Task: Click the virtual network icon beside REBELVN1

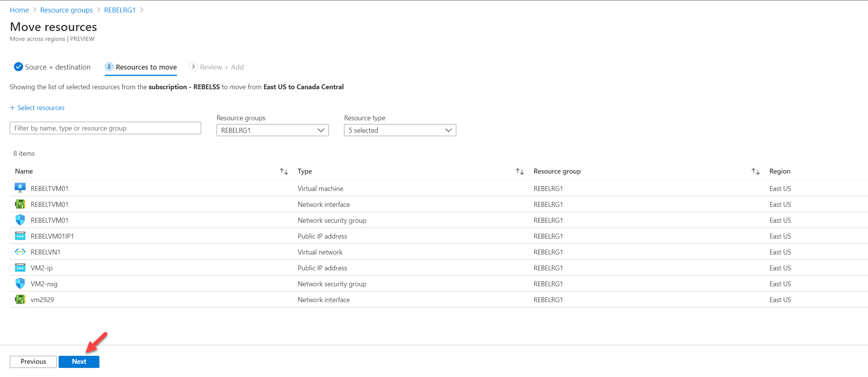Action: click(20, 251)
